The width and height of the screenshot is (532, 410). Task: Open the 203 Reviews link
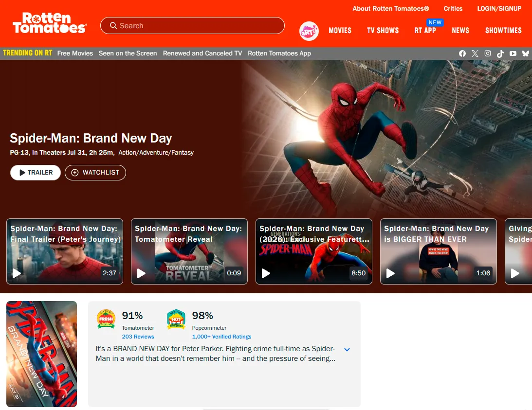click(x=138, y=337)
